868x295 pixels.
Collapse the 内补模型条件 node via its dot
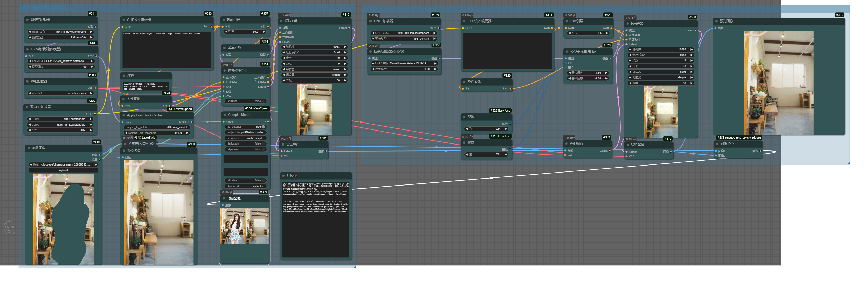(224, 70)
